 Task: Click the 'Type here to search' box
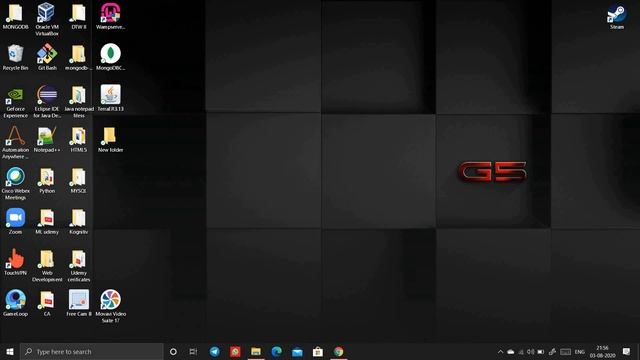click(91, 351)
